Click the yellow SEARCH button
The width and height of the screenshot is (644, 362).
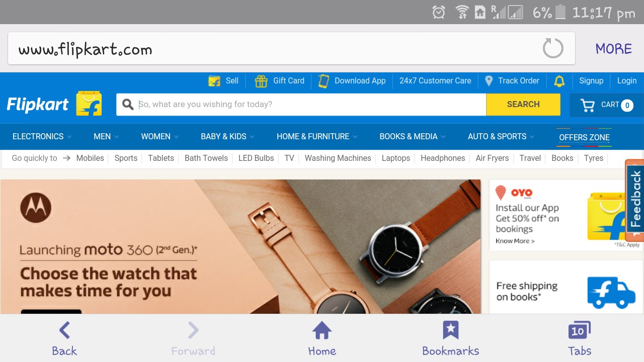[x=523, y=104]
